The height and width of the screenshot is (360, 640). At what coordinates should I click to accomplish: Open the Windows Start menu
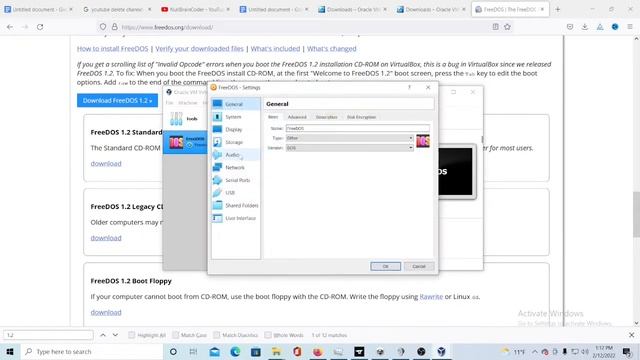coord(10,351)
